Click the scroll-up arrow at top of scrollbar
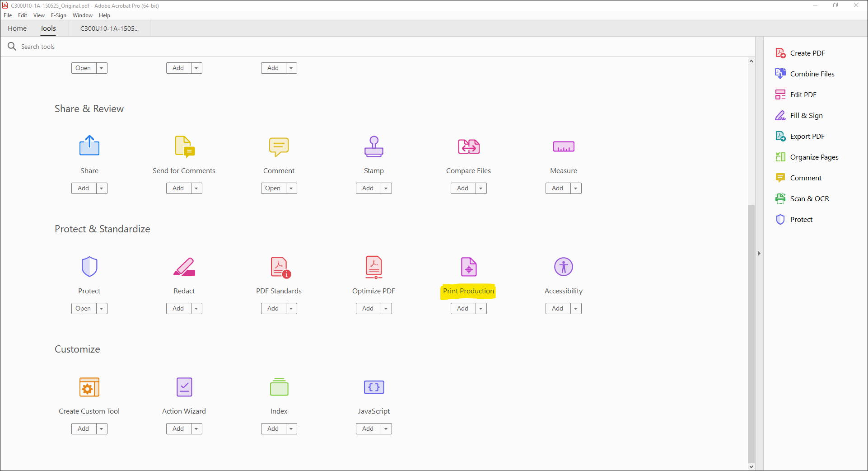 coord(751,61)
